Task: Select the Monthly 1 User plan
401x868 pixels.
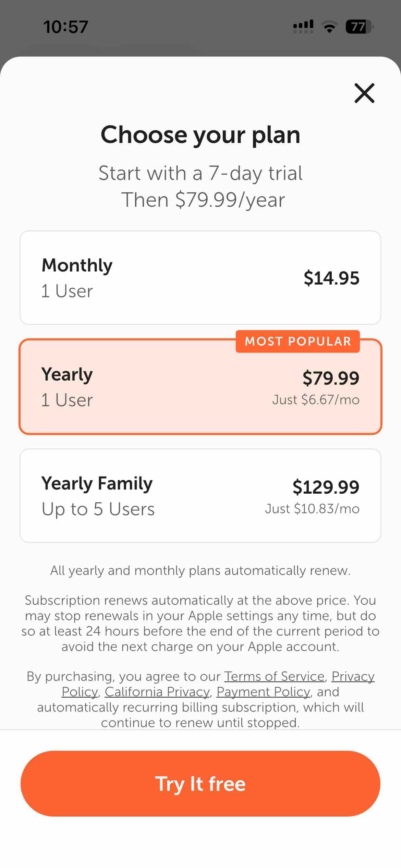Action: (200, 278)
